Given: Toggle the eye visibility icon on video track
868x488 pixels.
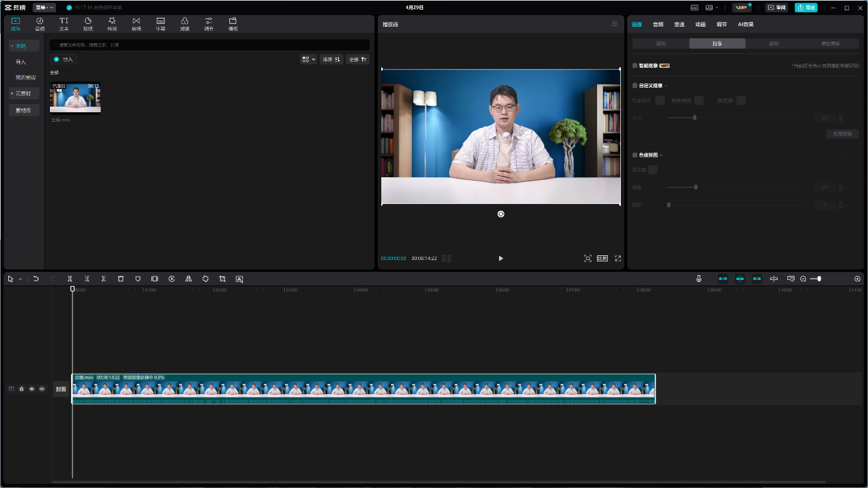Looking at the screenshot, I should (31, 389).
